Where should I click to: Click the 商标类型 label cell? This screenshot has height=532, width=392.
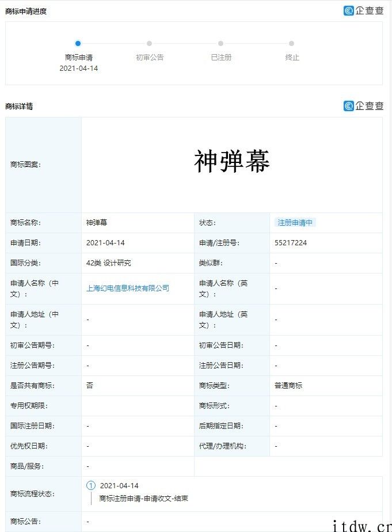(232, 385)
